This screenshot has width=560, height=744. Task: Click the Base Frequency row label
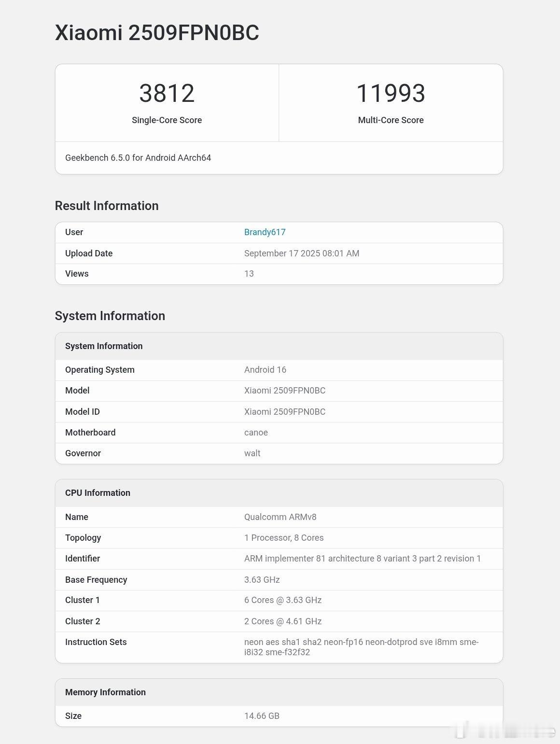(96, 580)
